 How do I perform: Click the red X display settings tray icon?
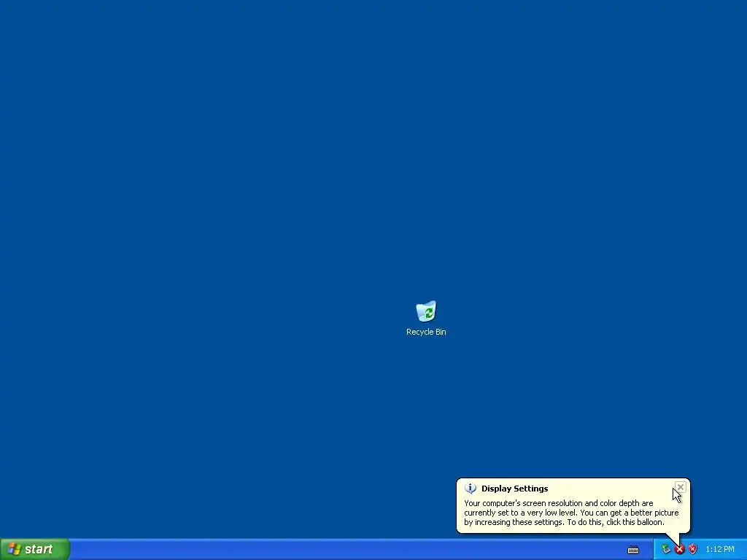click(x=679, y=550)
